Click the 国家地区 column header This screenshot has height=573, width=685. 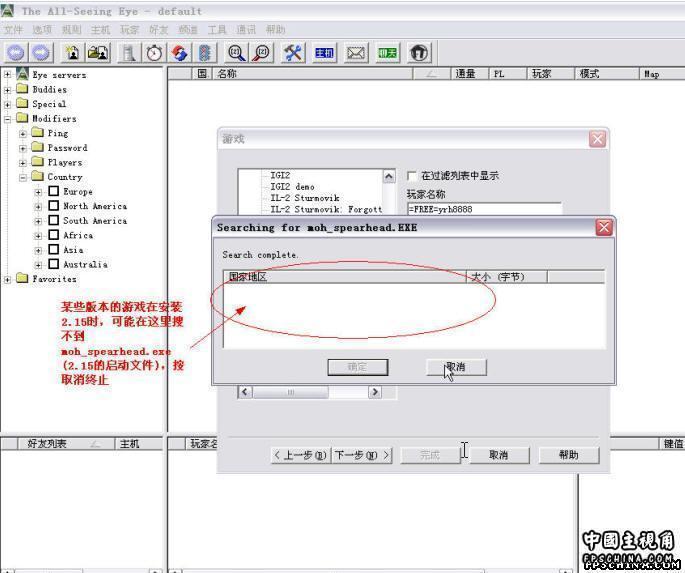click(x=345, y=276)
